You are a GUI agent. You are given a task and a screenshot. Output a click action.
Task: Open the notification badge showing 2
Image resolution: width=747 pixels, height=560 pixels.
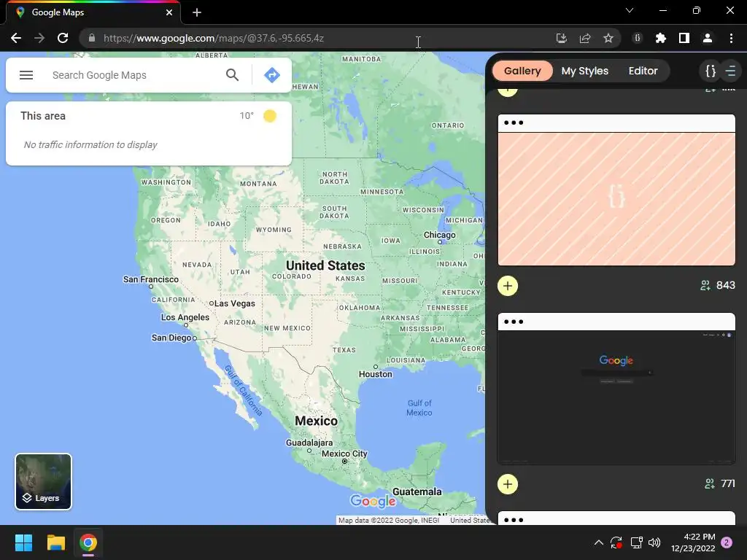click(727, 542)
